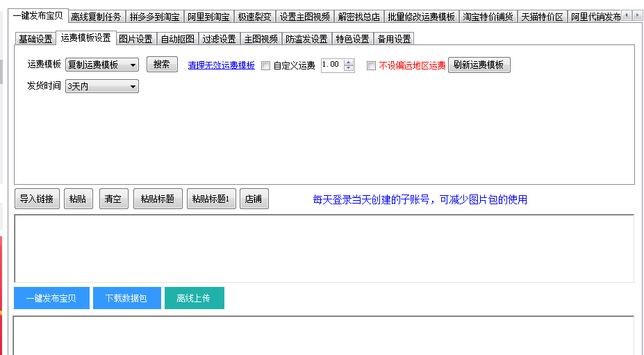The height and width of the screenshot is (355, 644).
Task: Switch to the 防盗发设置 sub-tab
Action: tap(307, 39)
